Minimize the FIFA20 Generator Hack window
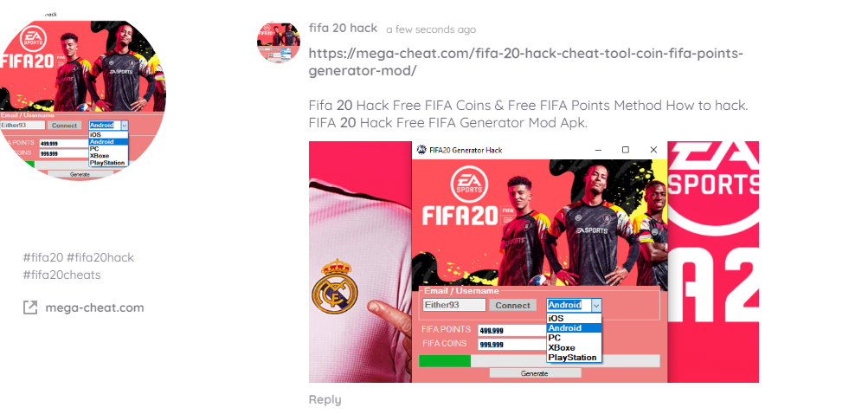The width and height of the screenshot is (868, 414). pyautogui.click(x=598, y=150)
